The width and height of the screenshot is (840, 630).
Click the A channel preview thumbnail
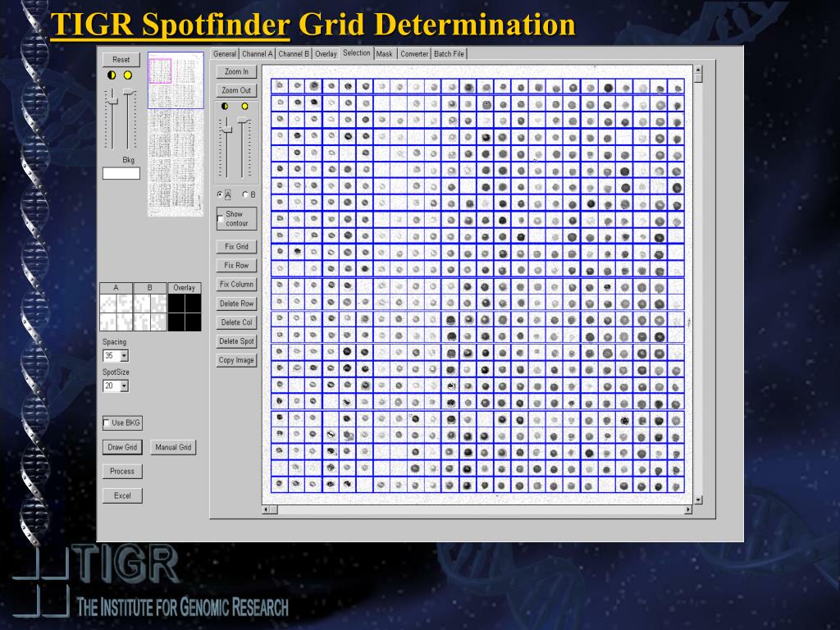point(116,313)
